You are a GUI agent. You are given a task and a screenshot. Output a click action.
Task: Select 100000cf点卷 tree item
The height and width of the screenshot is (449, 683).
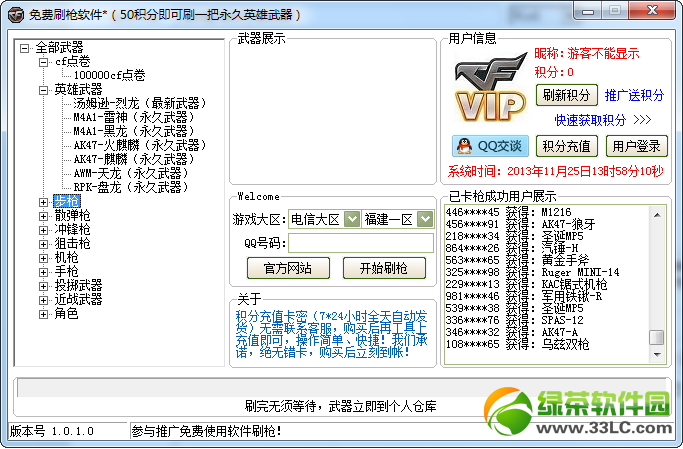pyautogui.click(x=109, y=75)
